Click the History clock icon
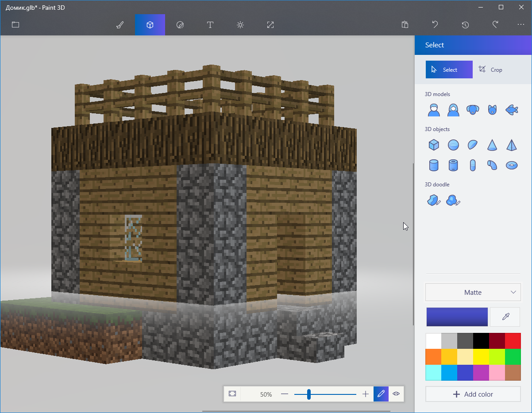This screenshot has height=413, width=532. point(465,25)
